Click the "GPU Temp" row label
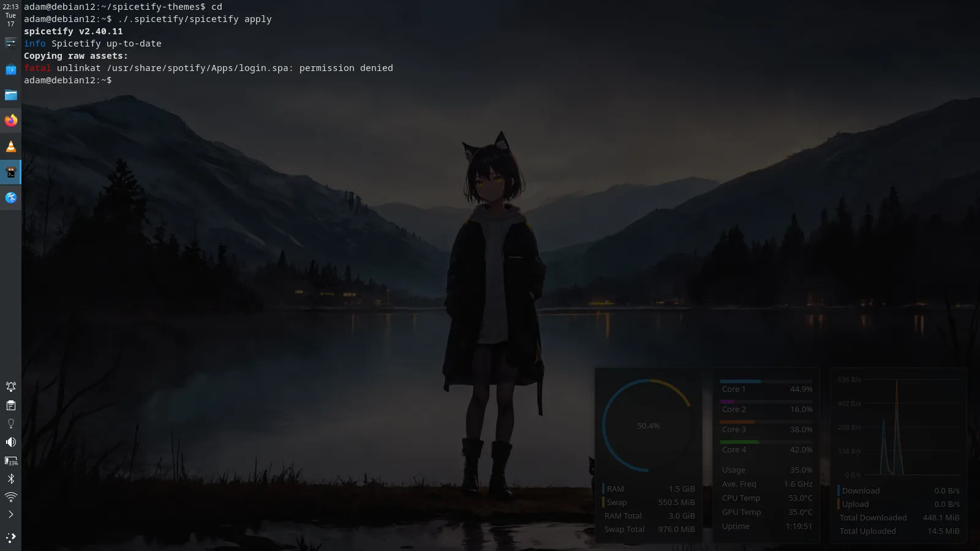This screenshot has width=980, height=551. 742,512
